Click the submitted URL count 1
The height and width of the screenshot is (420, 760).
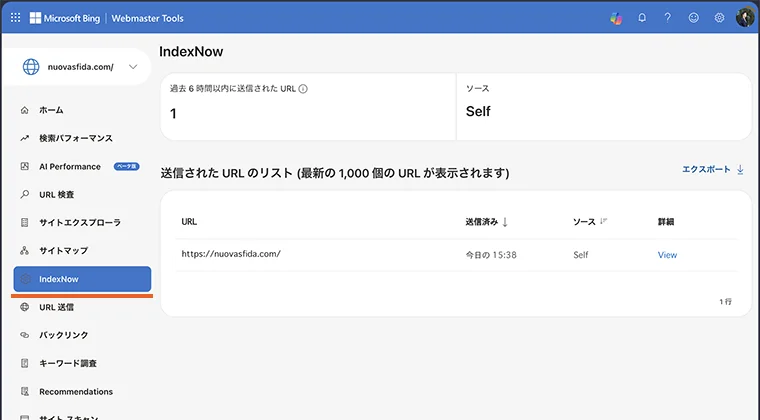173,113
